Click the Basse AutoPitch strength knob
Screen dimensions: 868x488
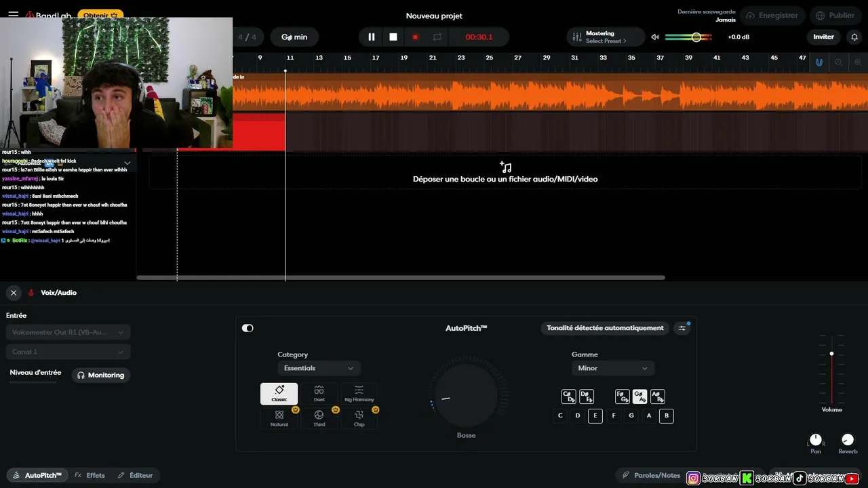pyautogui.click(x=467, y=394)
